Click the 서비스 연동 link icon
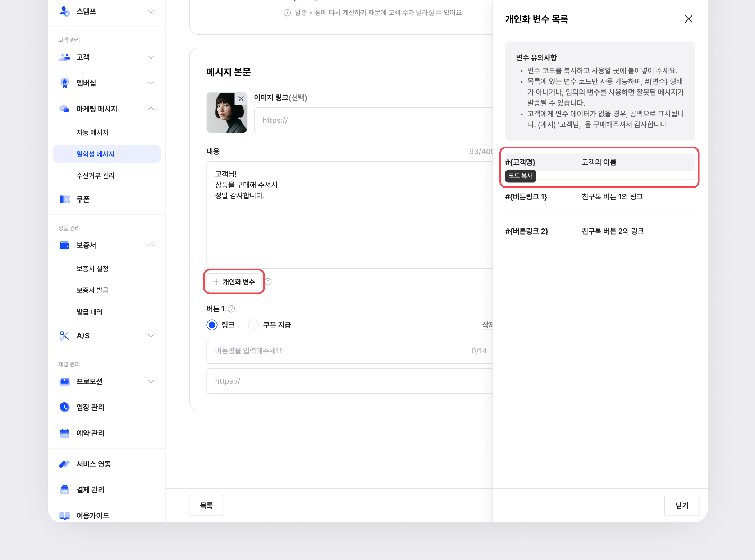The width and height of the screenshot is (755, 560). [64, 464]
